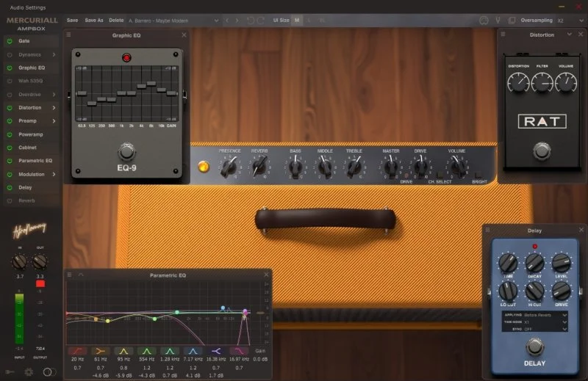Expand the Preamp module chevron
Image resolution: width=588 pixels, height=381 pixels.
point(54,121)
